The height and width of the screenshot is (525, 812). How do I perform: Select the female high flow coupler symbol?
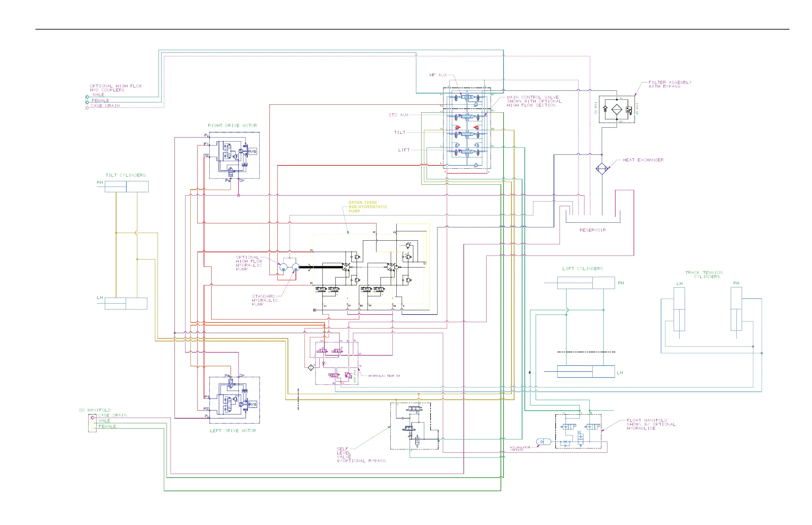87,102
